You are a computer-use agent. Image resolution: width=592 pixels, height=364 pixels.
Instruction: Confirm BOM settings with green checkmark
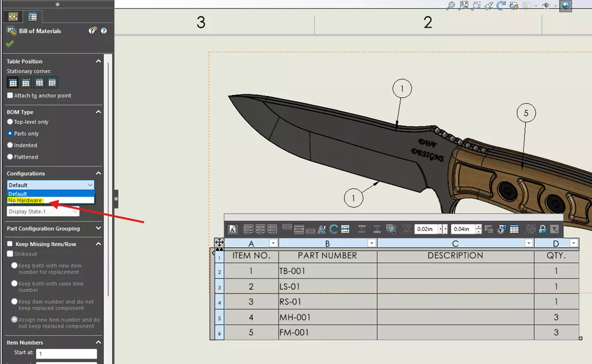(x=9, y=43)
